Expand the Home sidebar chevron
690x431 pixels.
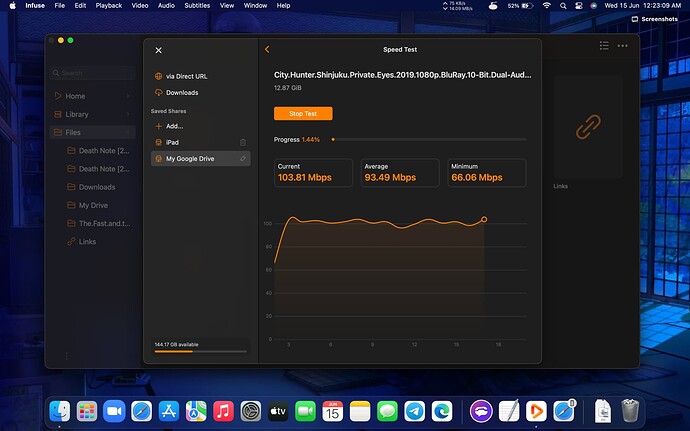click(x=128, y=96)
